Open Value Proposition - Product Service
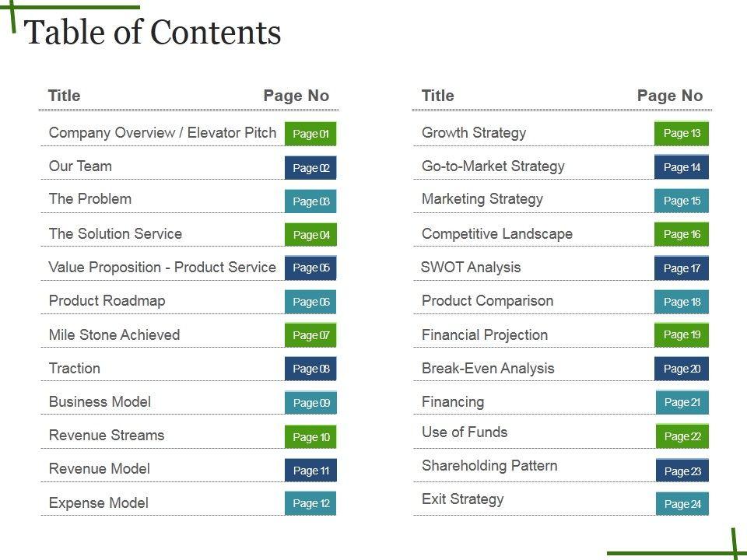 point(163,268)
